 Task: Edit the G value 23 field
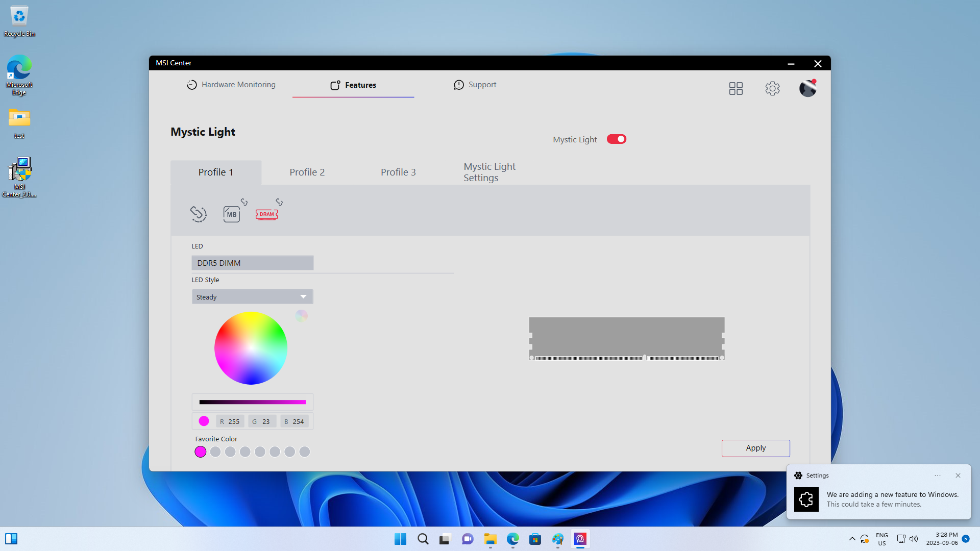click(262, 421)
